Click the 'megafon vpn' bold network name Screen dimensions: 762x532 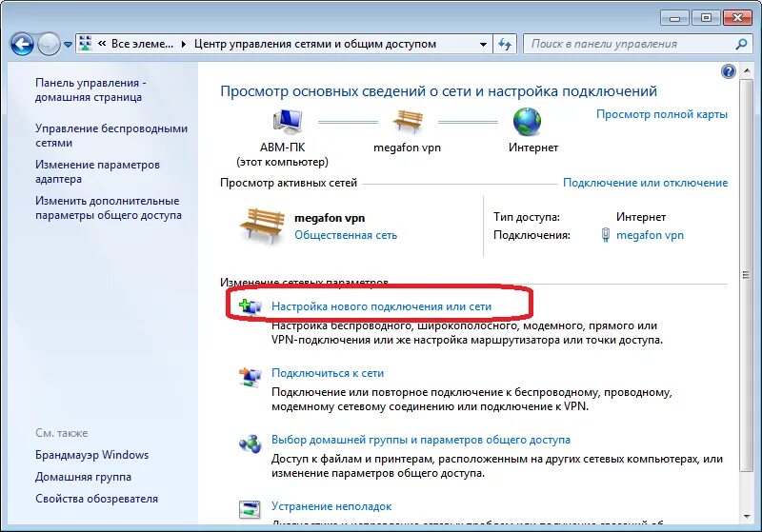click(330, 218)
